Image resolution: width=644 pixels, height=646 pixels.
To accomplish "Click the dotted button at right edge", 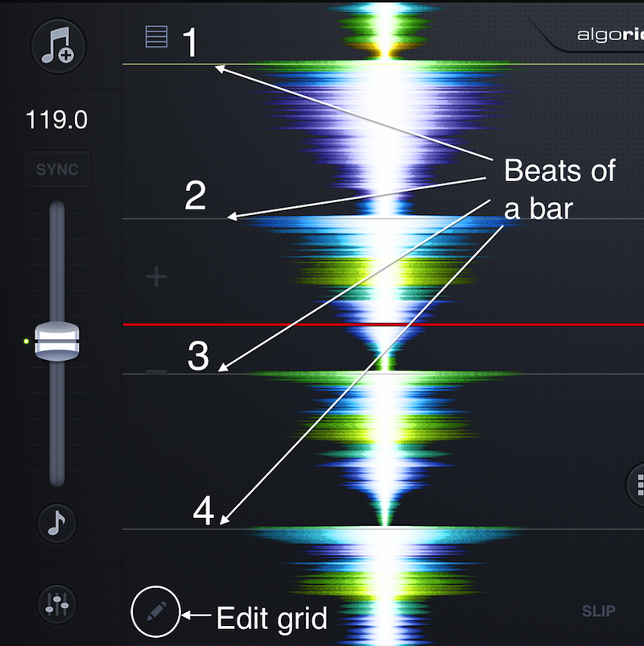I will (x=638, y=485).
